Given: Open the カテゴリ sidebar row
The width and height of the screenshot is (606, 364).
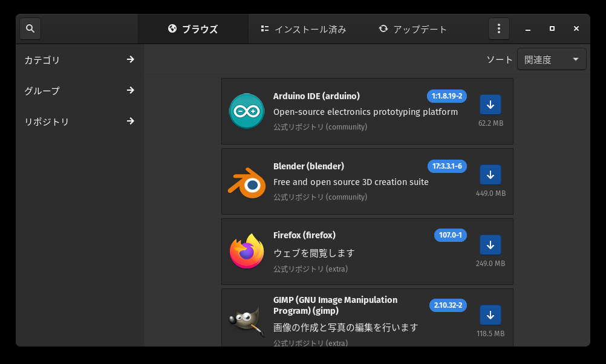Looking at the screenshot, I should tap(80, 59).
